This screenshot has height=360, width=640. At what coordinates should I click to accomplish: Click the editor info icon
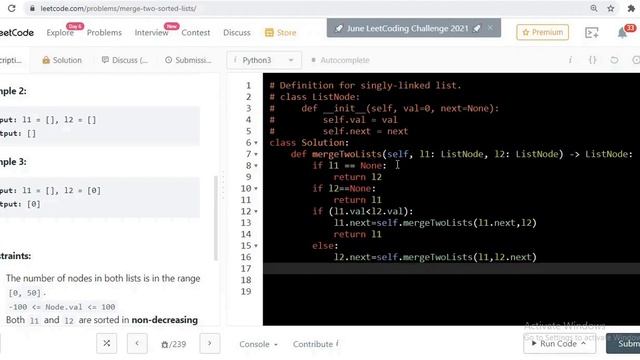click(x=570, y=60)
